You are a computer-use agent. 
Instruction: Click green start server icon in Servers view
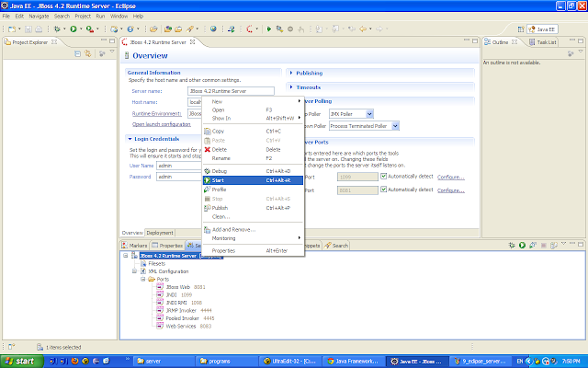pyautogui.click(x=522, y=246)
